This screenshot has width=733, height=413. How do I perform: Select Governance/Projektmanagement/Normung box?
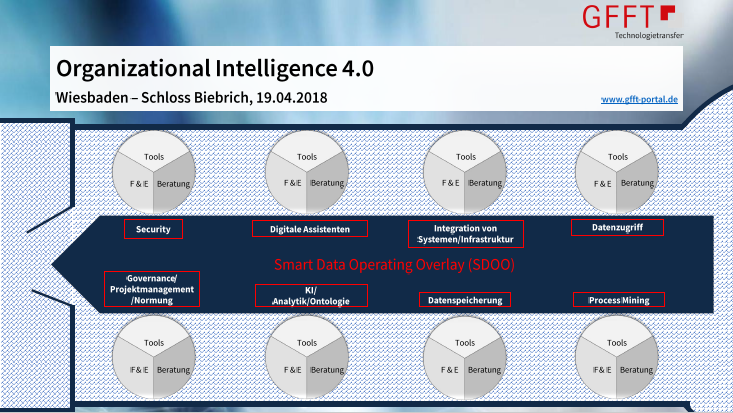[151, 289]
